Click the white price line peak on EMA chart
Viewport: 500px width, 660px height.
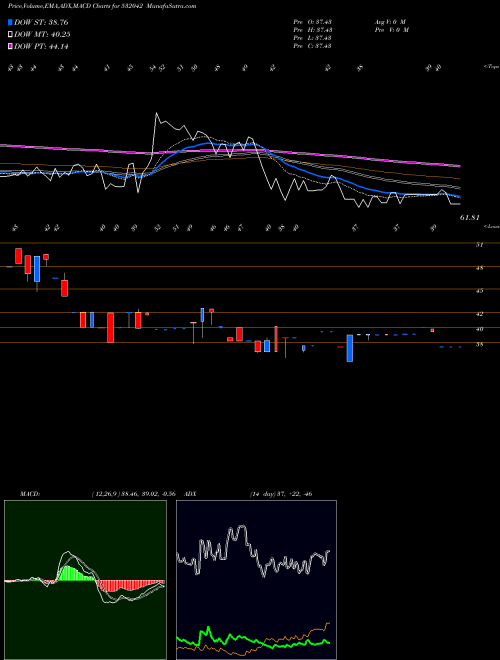[156, 113]
